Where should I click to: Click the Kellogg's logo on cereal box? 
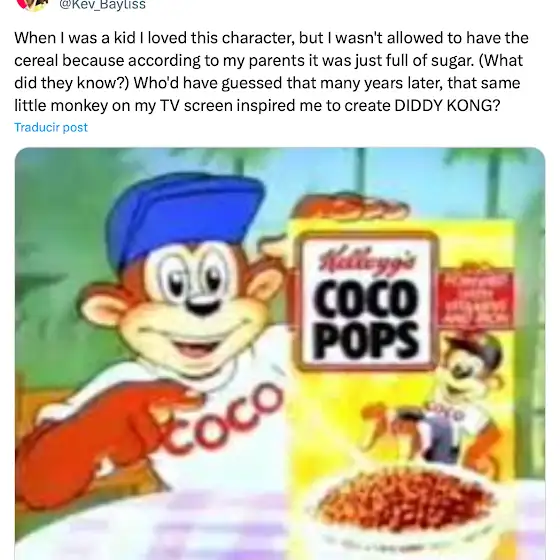tap(367, 259)
